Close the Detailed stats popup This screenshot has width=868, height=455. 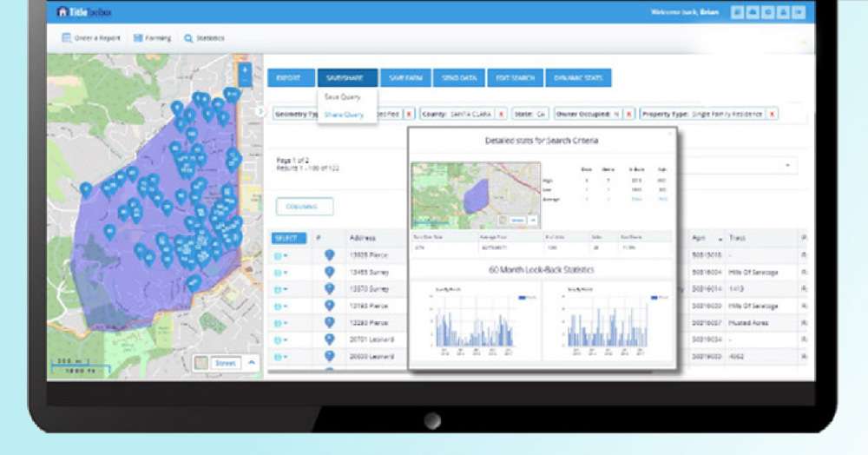click(x=670, y=134)
